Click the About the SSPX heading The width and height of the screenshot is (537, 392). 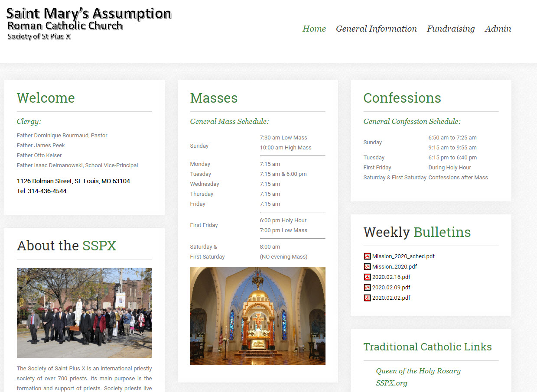pos(67,246)
